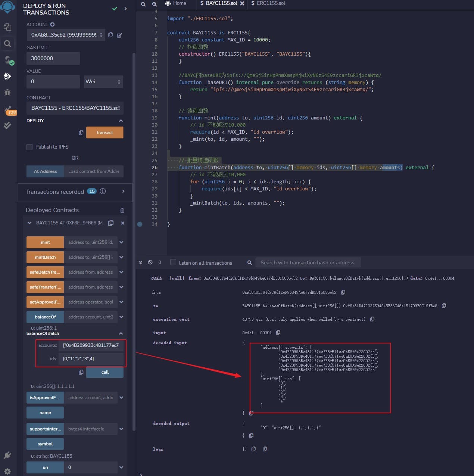Expand the mintBatch function parameters
Image resolution: width=474 pixels, height=476 pixels.
coord(121,257)
